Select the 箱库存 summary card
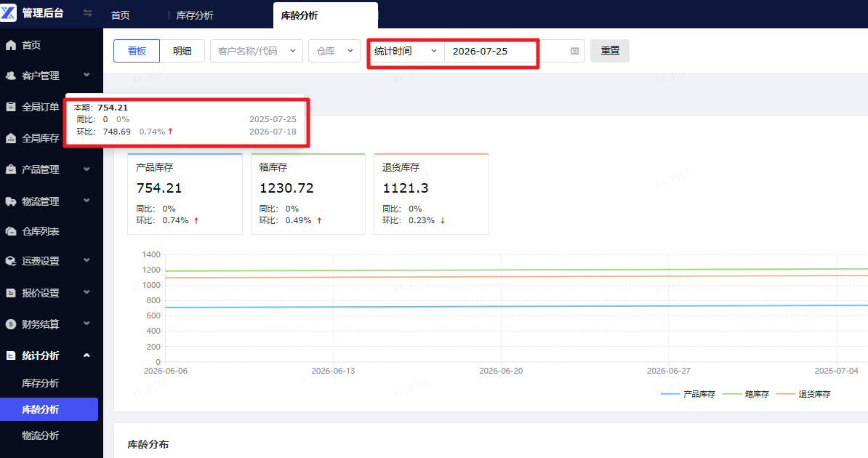Screen dimensions: 868x458 308,194
